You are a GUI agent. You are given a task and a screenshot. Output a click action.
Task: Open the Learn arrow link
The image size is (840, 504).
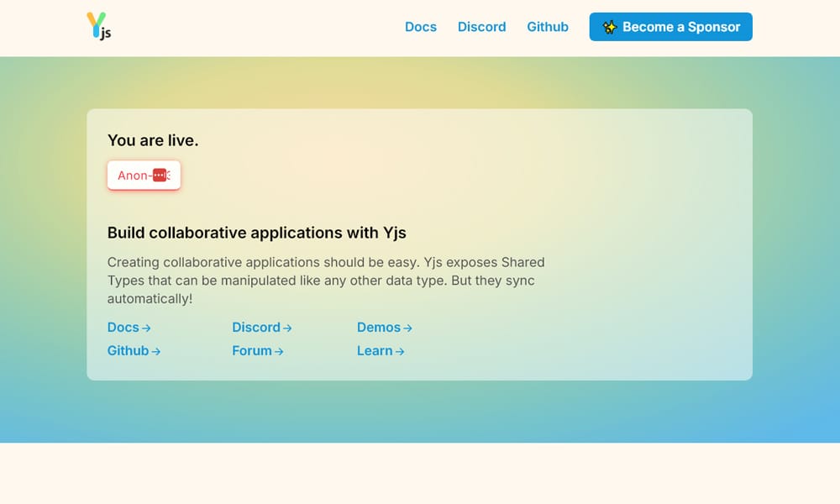(x=381, y=351)
